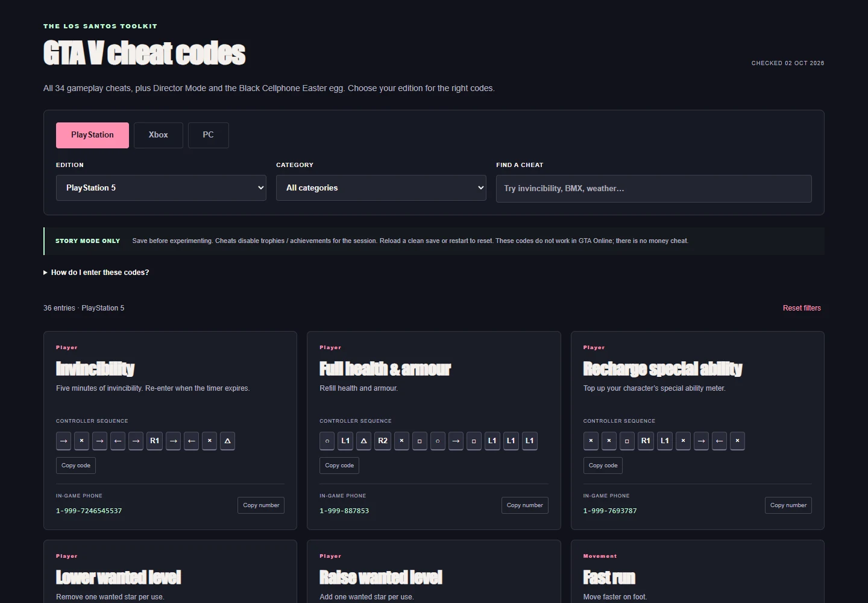Image resolution: width=868 pixels, height=603 pixels.
Task: Click the triangle key in Full health sequence
Action: [363, 441]
